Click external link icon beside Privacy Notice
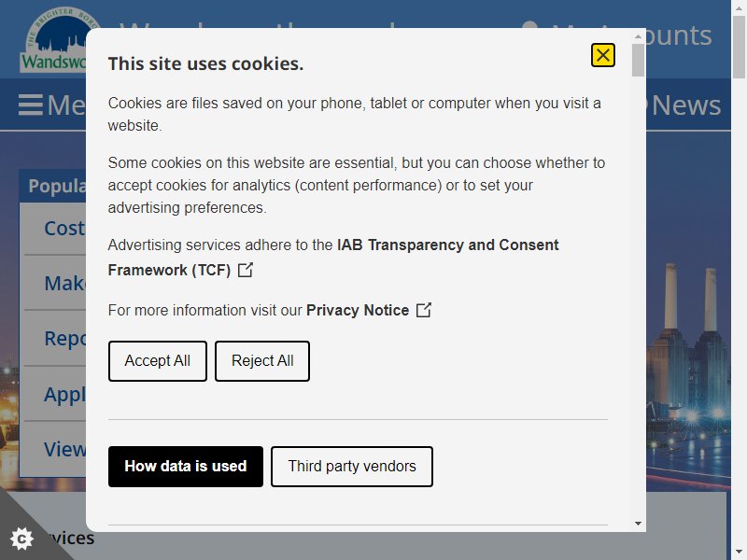The image size is (747, 560). click(x=424, y=310)
